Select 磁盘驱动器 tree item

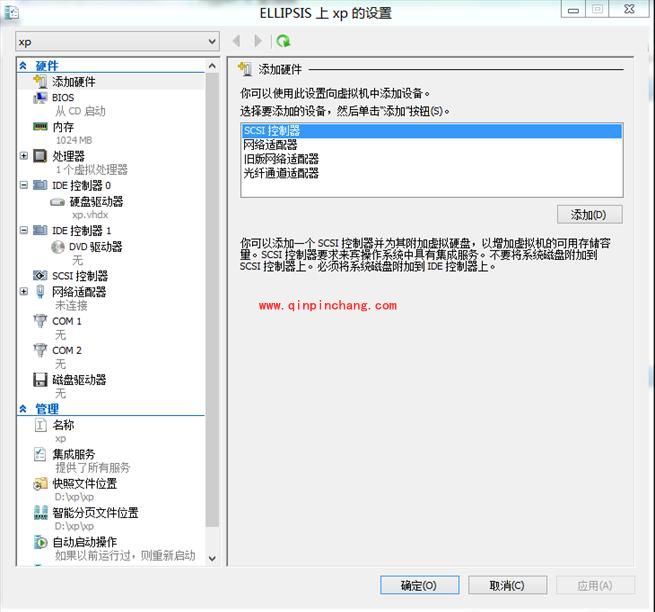pos(79,380)
